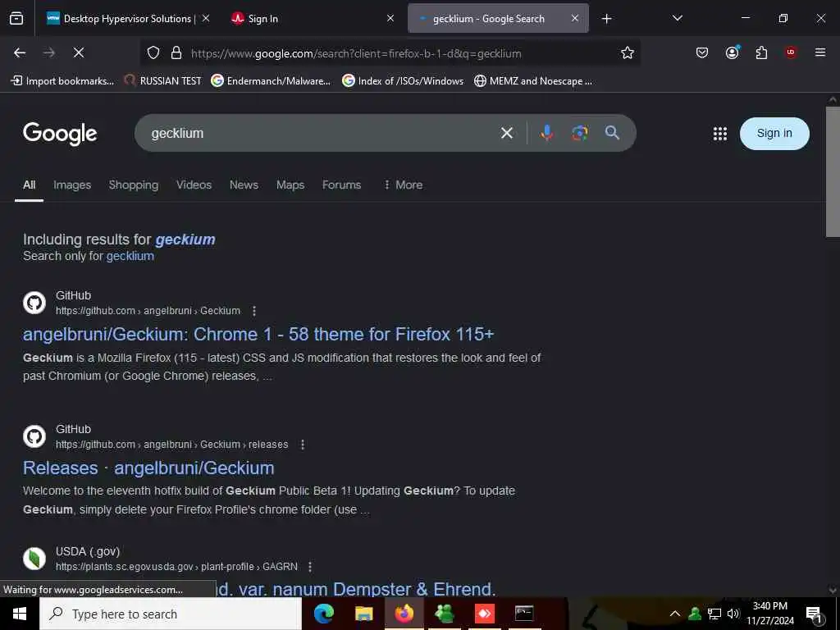
Task: Click the Windows taskbar search box
Action: (x=171, y=614)
